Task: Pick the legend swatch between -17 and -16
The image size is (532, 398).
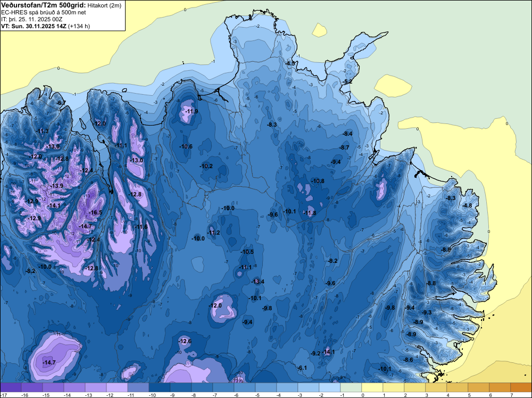Action: pos(11,387)
